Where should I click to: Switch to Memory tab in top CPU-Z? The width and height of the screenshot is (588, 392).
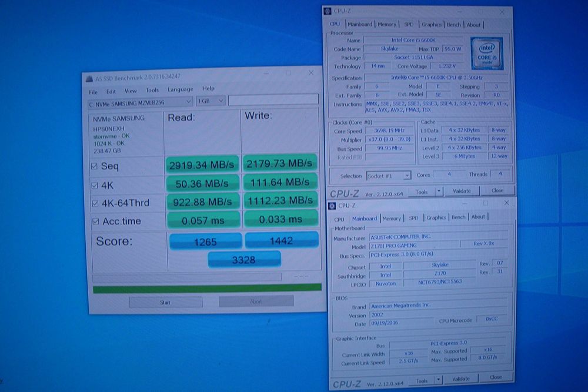pos(387,24)
